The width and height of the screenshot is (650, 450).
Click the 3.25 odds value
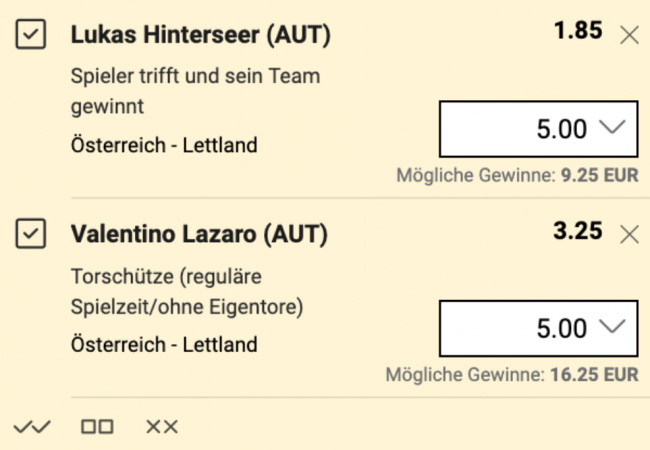578,232
